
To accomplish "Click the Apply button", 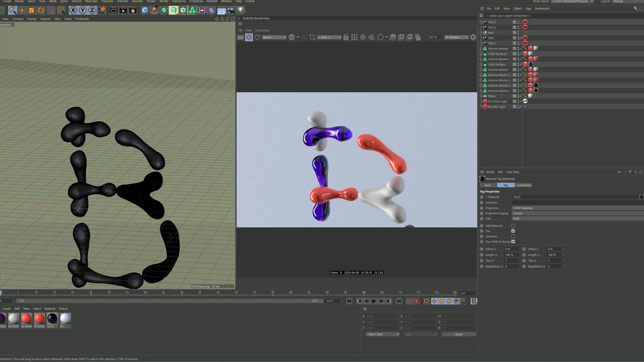I will [459, 334].
